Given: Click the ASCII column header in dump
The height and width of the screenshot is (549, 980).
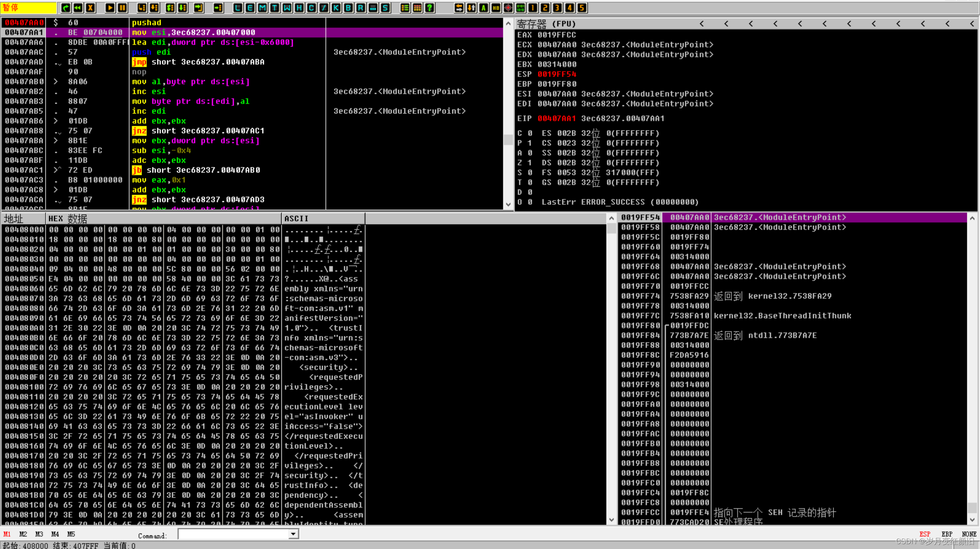Looking at the screenshot, I should click(x=323, y=219).
